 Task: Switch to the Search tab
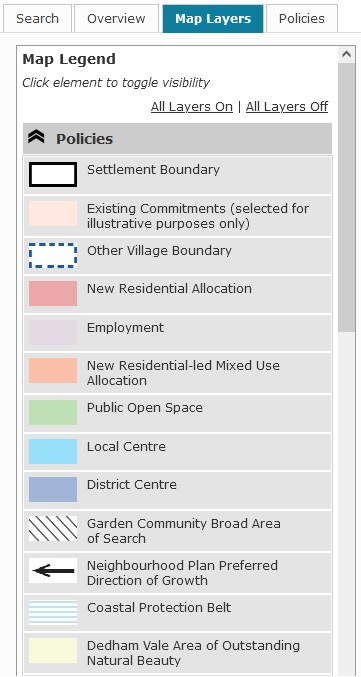[x=37, y=19]
